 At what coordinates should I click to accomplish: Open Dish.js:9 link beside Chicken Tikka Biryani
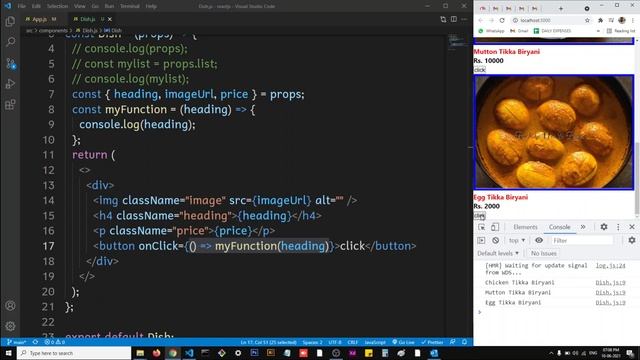click(x=610, y=282)
